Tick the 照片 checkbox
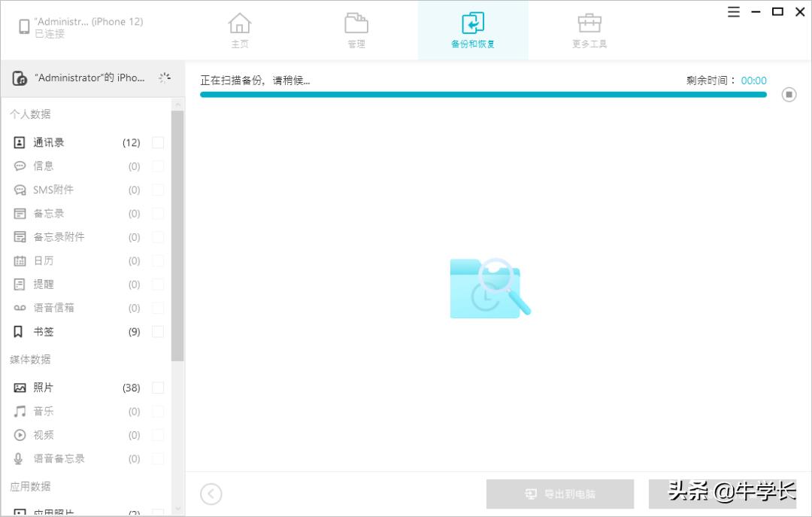Screen dimensions: 812x517 coord(158,387)
